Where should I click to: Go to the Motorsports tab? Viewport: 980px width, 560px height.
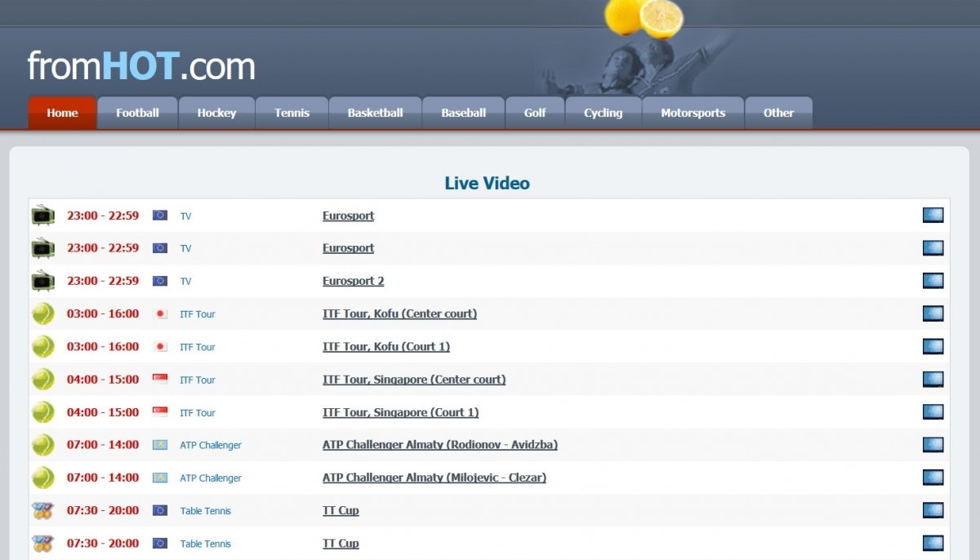click(x=693, y=113)
